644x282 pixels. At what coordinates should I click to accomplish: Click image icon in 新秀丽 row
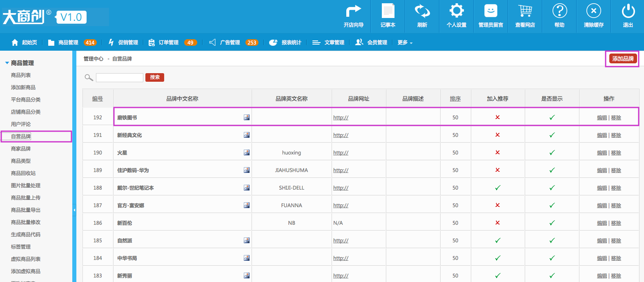[x=247, y=275]
